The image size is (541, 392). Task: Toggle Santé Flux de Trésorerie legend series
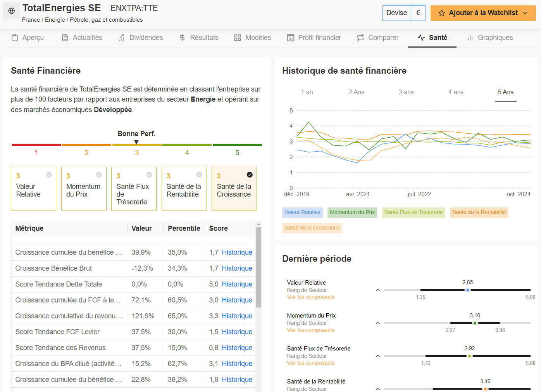414,212
